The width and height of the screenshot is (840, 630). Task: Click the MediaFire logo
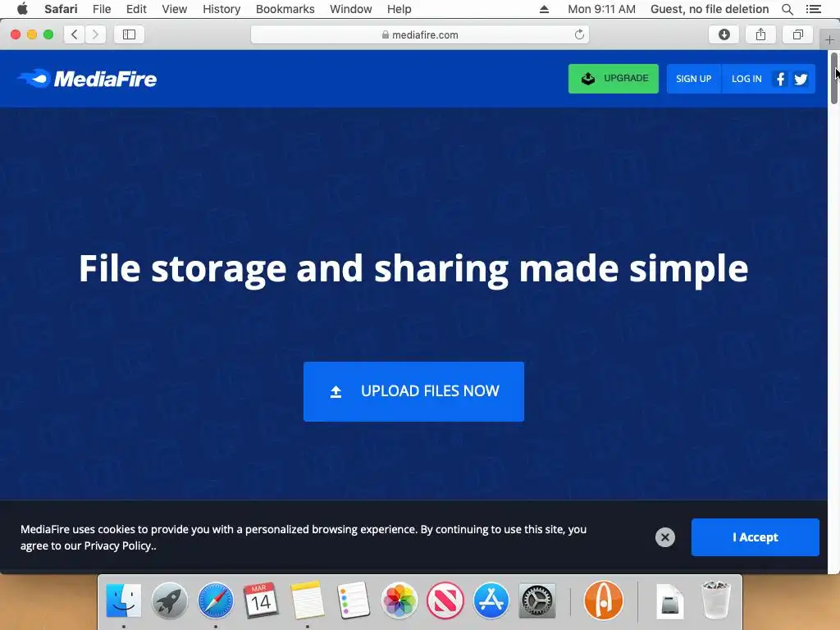point(87,79)
